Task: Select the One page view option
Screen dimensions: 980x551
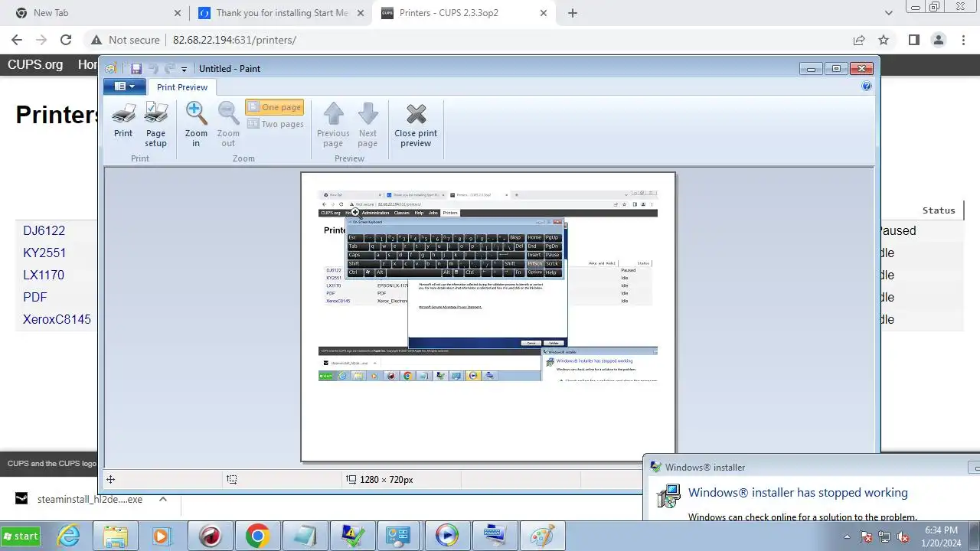Action: coord(275,107)
